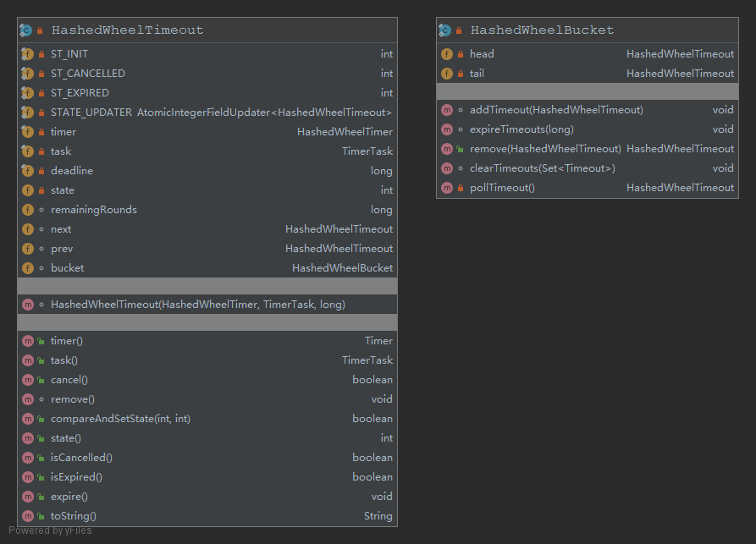
Task: Select the prev field name
Action: [62, 249]
